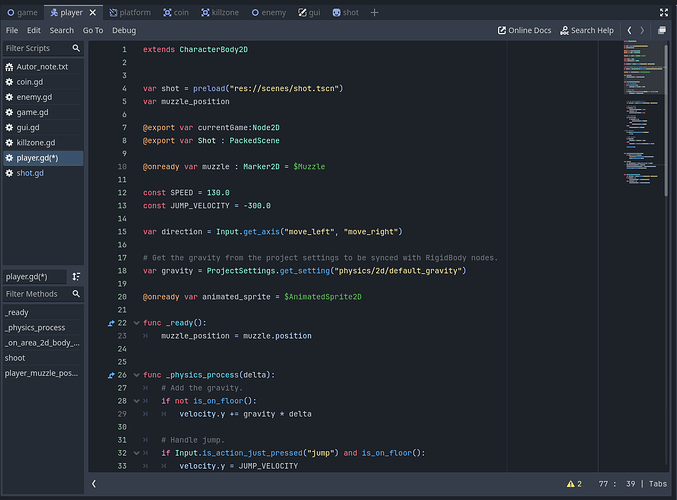Click the Search Help button
The image size is (677, 500).
coord(586,30)
